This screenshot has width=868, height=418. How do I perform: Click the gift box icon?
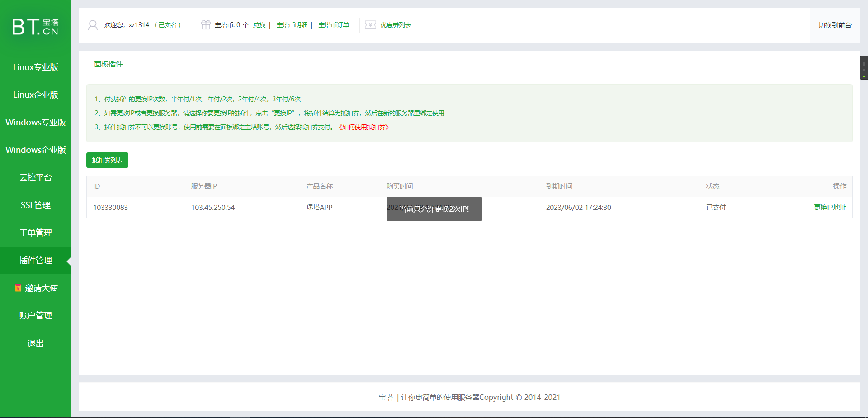206,25
